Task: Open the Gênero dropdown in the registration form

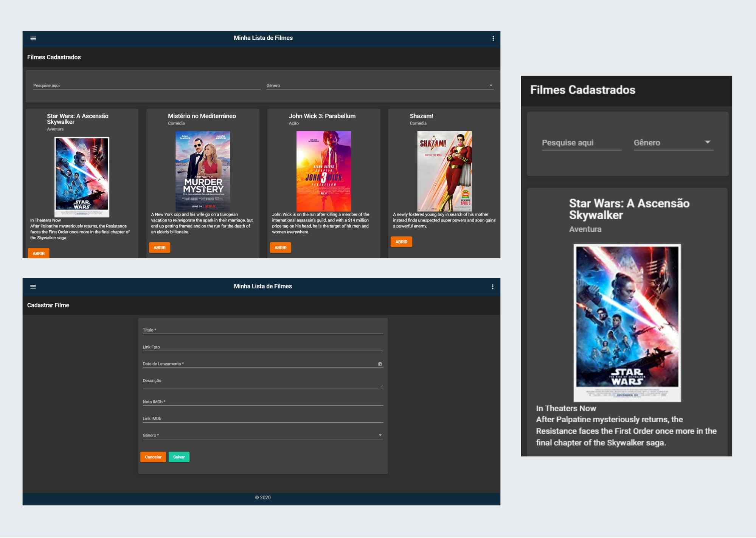Action: (x=380, y=435)
